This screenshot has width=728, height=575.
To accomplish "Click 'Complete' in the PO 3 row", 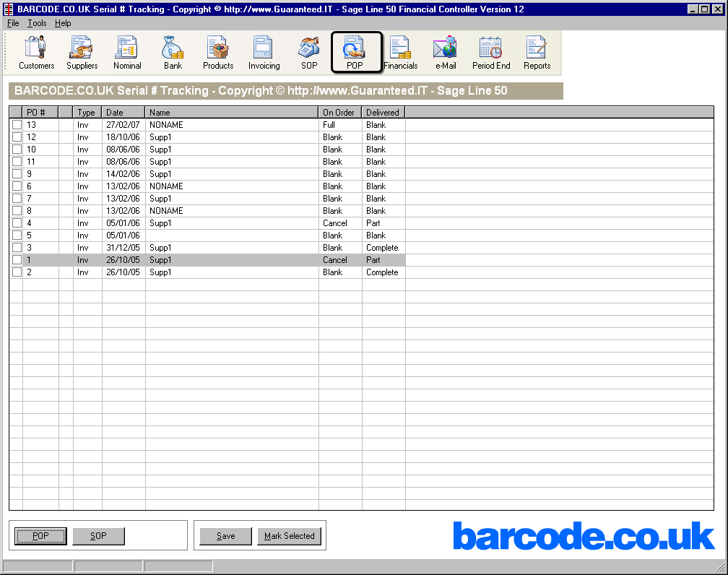I will (x=382, y=248).
